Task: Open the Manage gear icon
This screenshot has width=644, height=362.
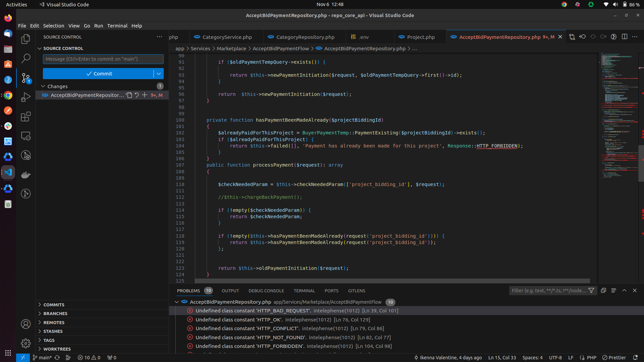Action: (x=26, y=343)
